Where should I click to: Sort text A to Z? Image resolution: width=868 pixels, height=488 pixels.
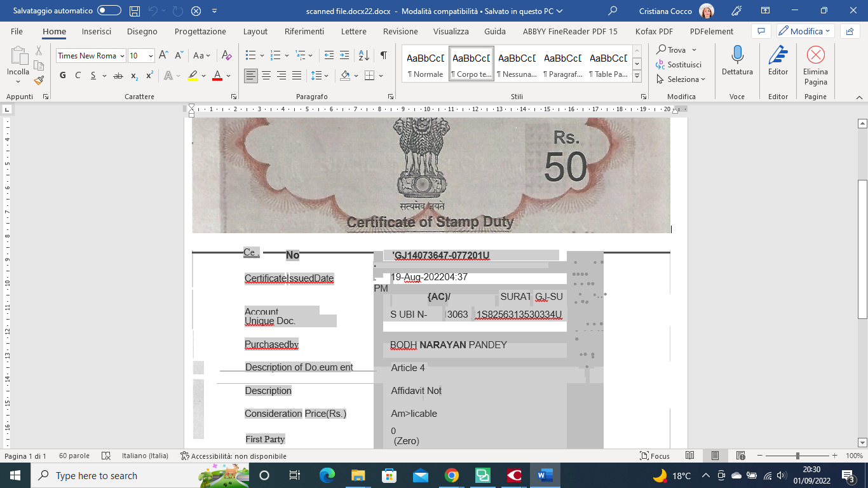pyautogui.click(x=363, y=55)
